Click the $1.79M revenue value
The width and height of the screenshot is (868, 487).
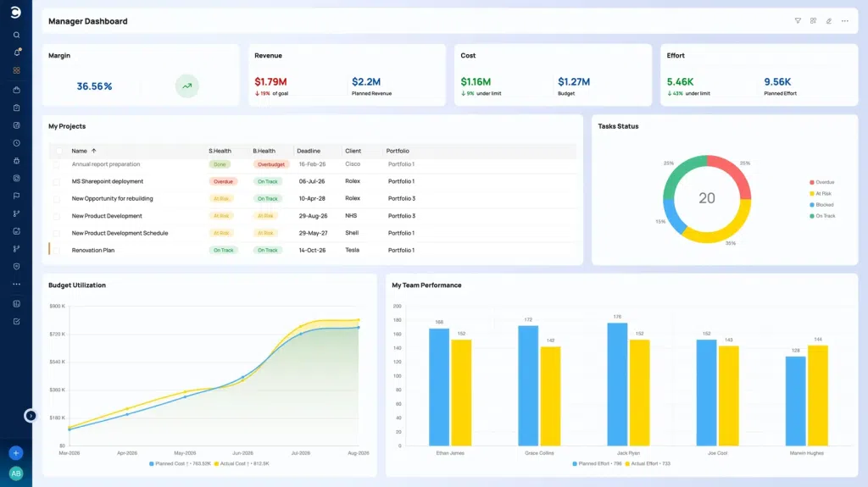click(x=270, y=82)
